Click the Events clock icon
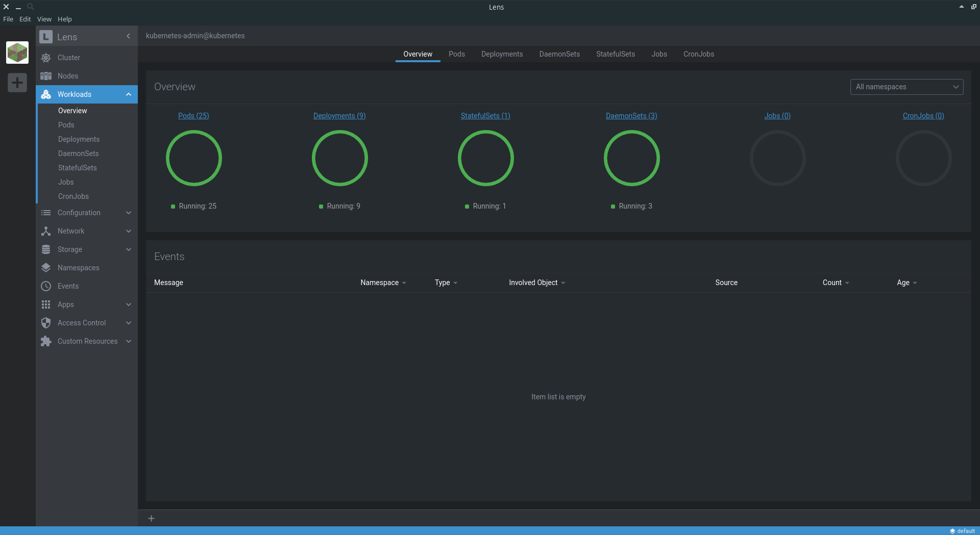This screenshot has height=535, width=980. click(x=46, y=286)
